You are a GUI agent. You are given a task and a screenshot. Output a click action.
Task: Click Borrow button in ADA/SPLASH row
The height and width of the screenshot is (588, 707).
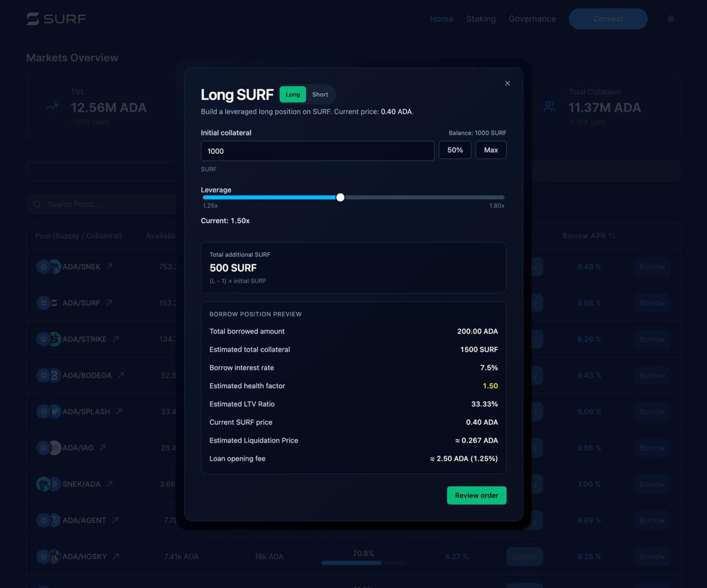click(x=652, y=412)
